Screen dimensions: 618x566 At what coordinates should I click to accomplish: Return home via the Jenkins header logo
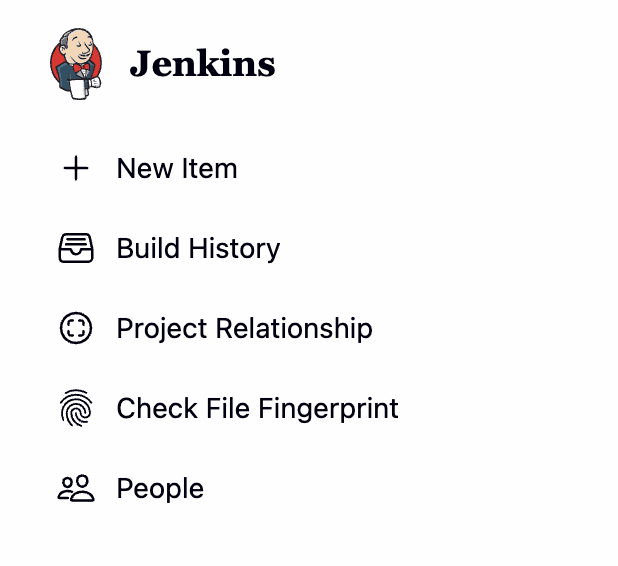coord(75,65)
